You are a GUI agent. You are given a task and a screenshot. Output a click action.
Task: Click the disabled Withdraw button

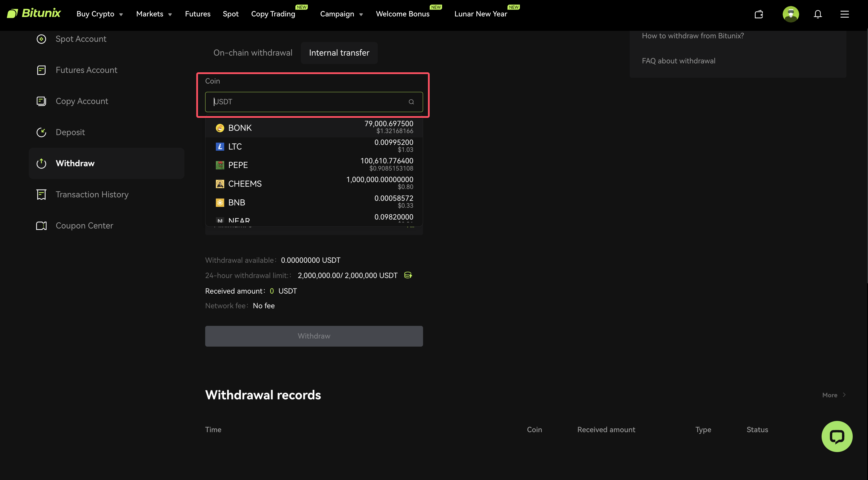314,336
